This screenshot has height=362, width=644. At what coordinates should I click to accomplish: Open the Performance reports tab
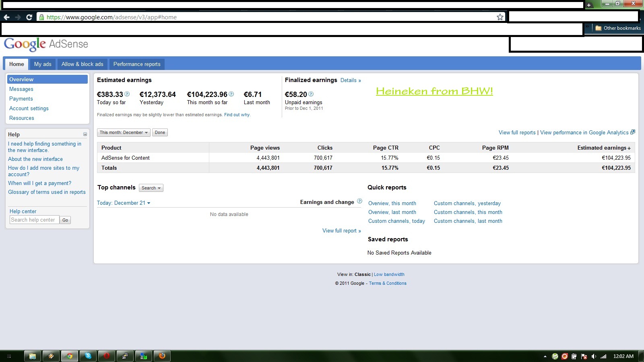pos(137,64)
